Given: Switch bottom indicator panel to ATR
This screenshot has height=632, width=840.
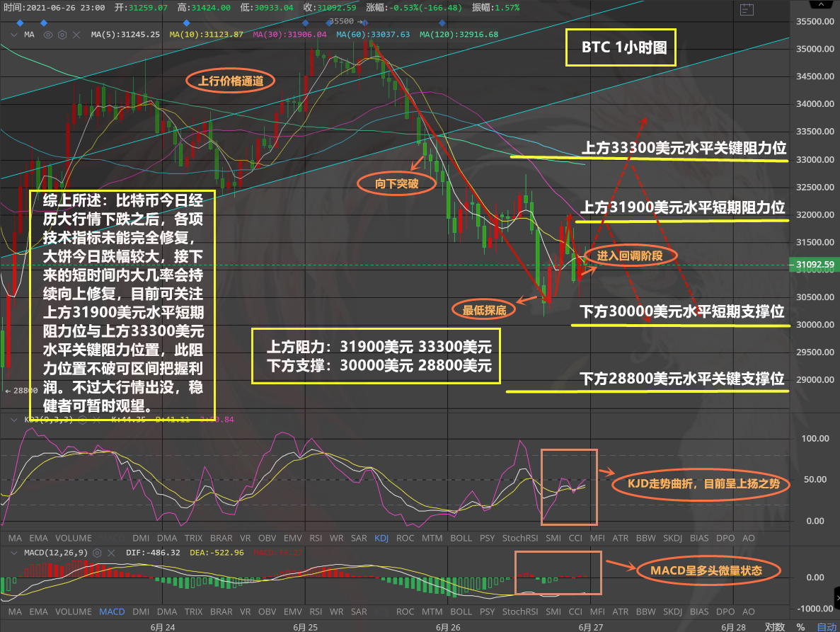Looking at the screenshot, I should [x=621, y=611].
